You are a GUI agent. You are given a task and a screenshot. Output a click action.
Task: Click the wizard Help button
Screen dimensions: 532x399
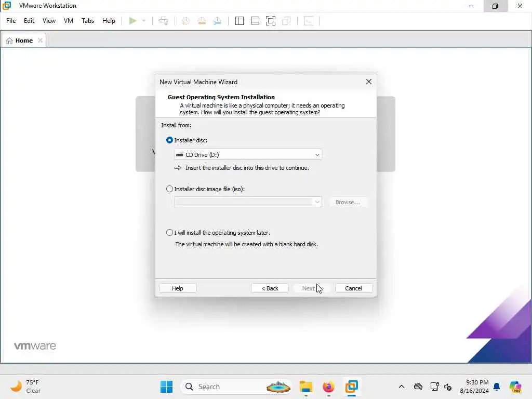pos(178,288)
